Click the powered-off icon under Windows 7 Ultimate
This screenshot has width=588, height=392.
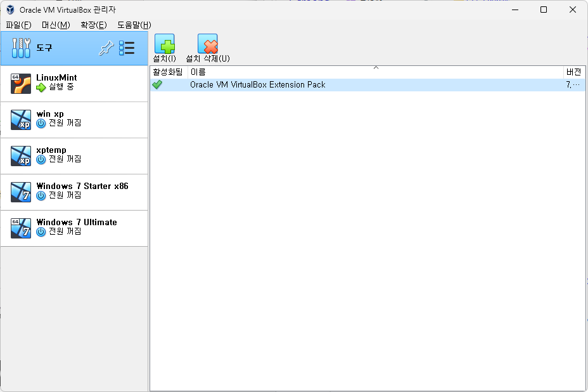pos(41,232)
